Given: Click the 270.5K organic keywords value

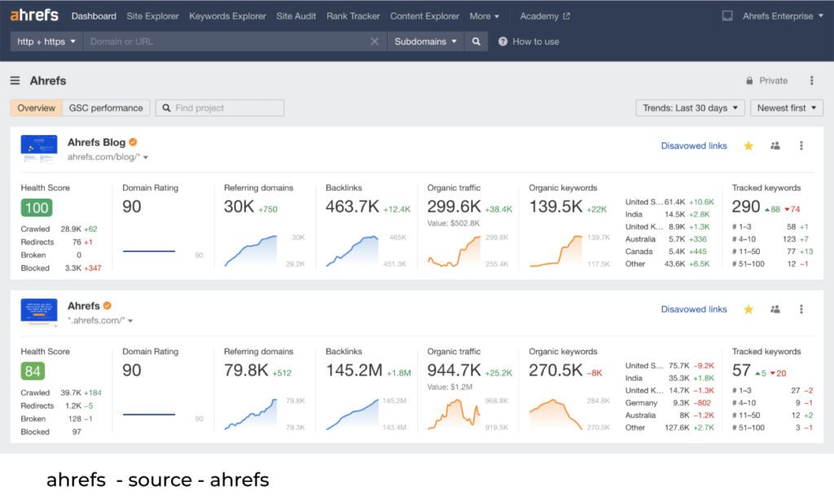Looking at the screenshot, I should [x=555, y=370].
